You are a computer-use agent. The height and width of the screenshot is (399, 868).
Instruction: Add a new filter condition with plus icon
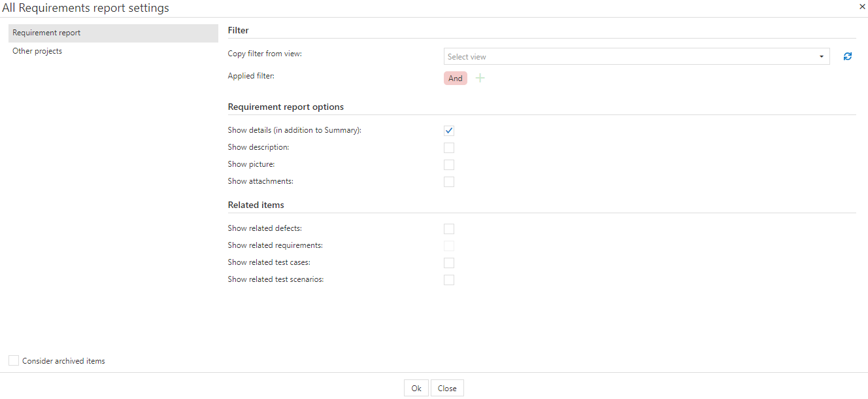[480, 78]
